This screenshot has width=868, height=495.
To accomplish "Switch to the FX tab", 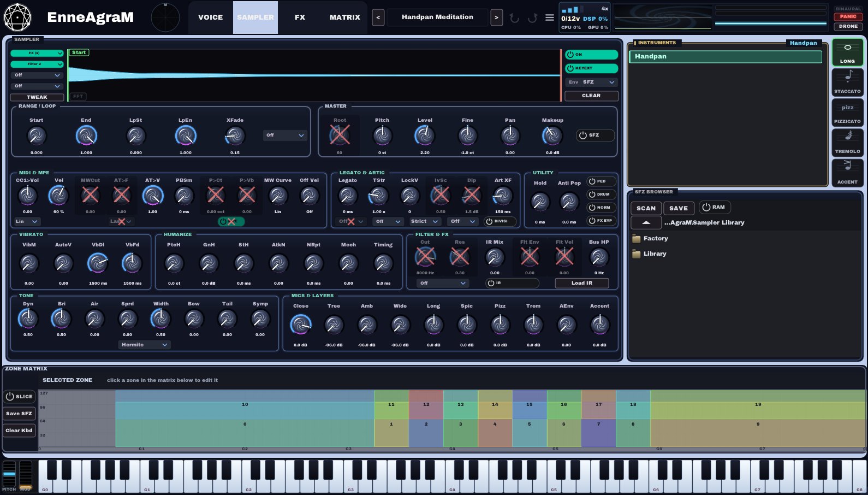I will 300,17.
